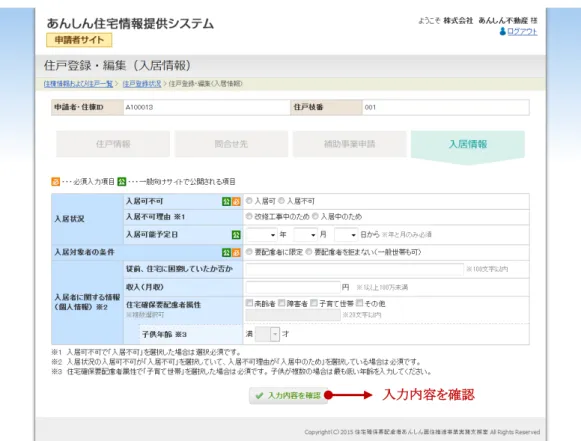Open the 日 dropdown for 入居可能予定日
This screenshot has height=441, width=581.
346,235
